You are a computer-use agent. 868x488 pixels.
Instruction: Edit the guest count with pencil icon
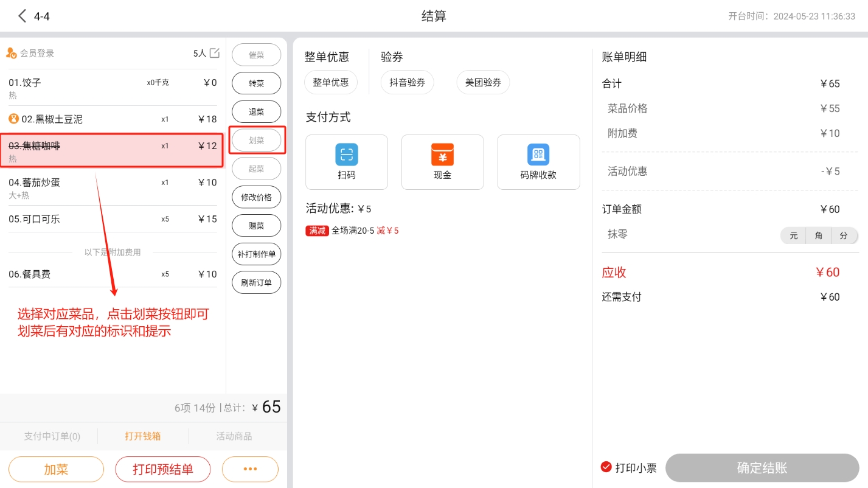(214, 53)
